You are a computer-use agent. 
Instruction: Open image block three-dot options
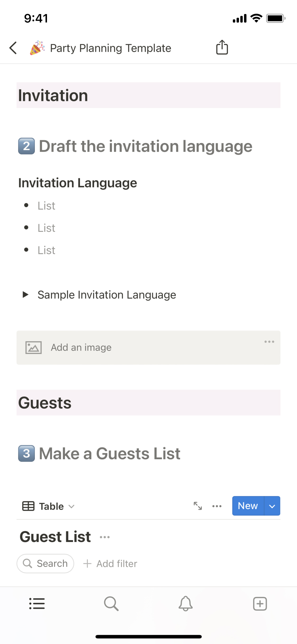(x=269, y=342)
